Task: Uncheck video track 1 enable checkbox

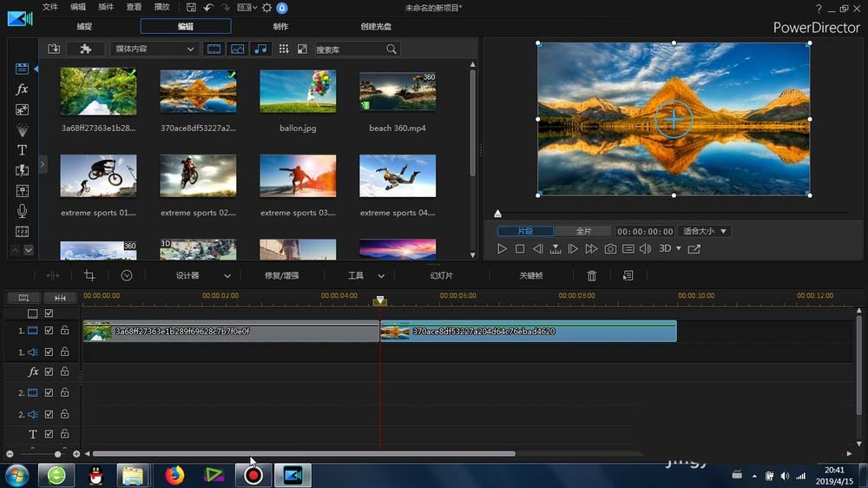Action: [x=49, y=331]
